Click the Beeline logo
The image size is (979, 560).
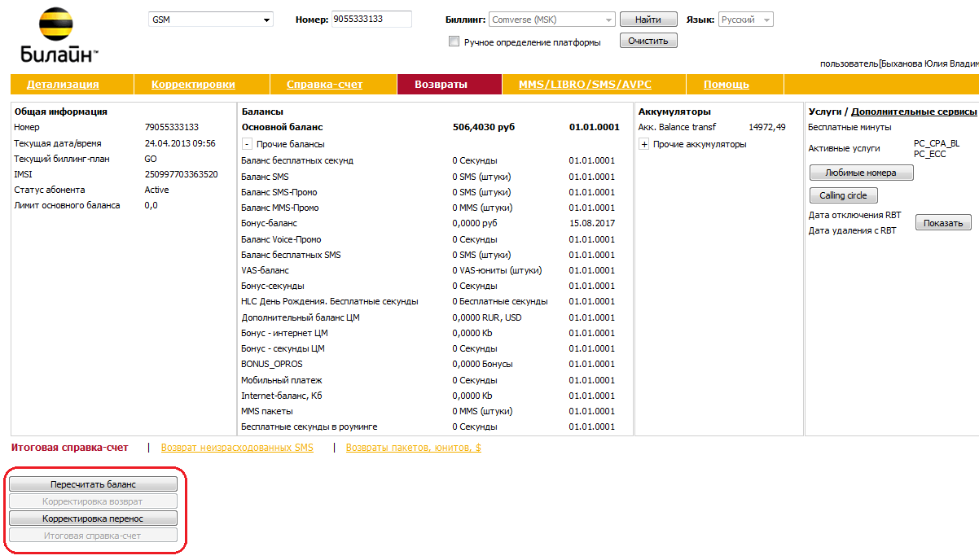pyautogui.click(x=59, y=36)
